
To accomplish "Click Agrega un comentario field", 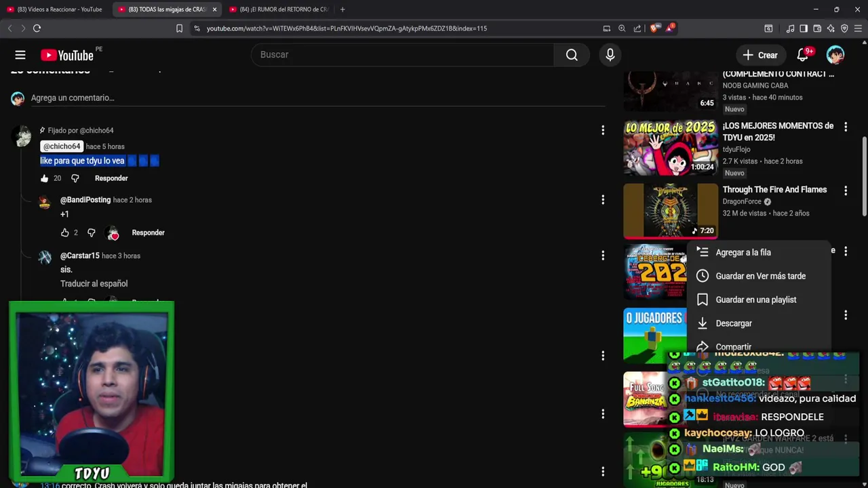I will [x=317, y=98].
